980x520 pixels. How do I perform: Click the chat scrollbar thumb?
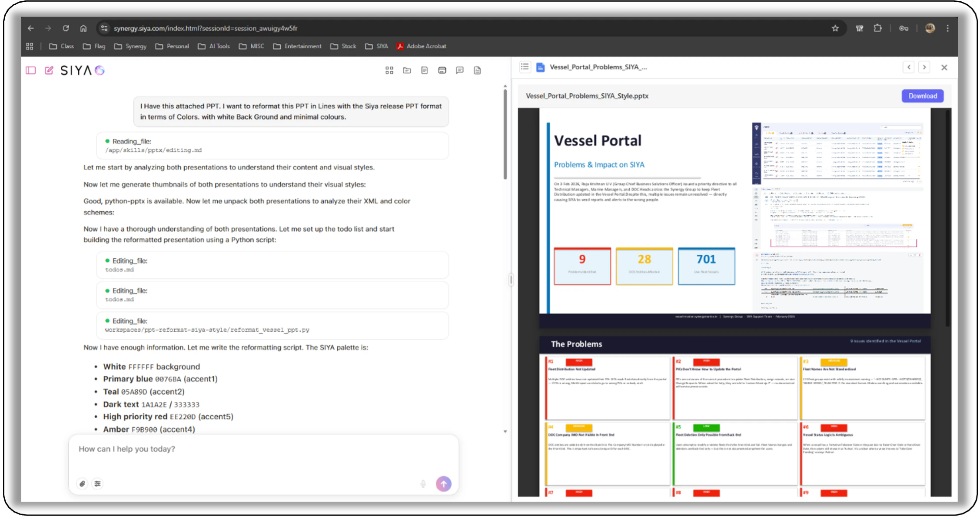point(505,134)
